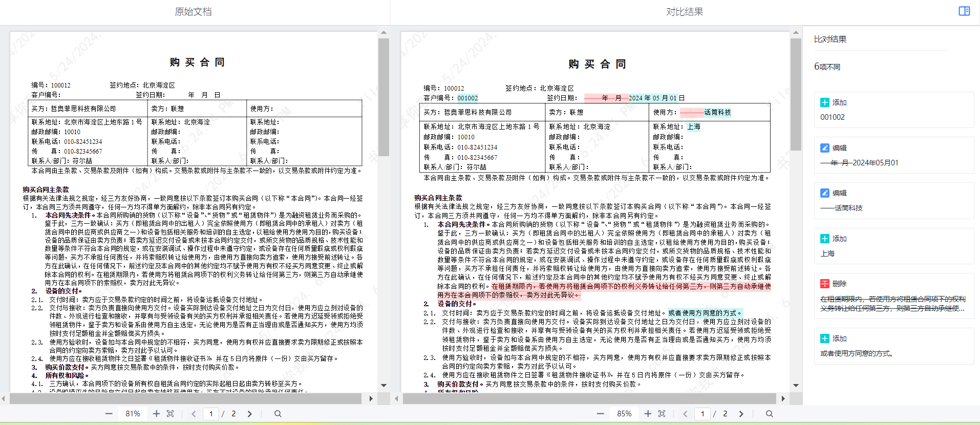The width and height of the screenshot is (980, 425).
Task: Toggle the split view layout icon
Action: (x=964, y=11)
